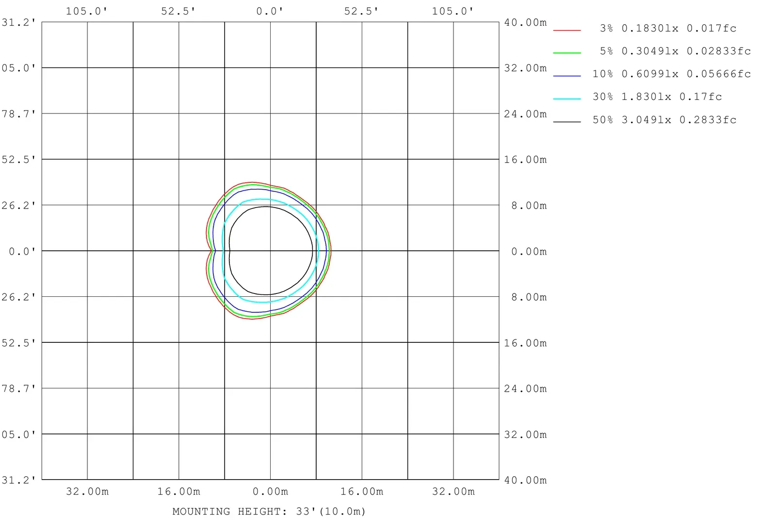Click the green 5% legend line
The width and height of the screenshot is (776, 532).
coord(567,53)
